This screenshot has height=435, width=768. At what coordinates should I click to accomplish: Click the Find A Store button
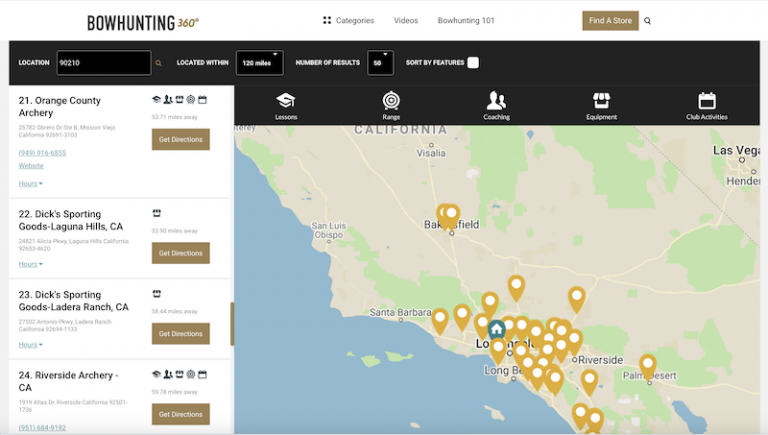coord(610,21)
